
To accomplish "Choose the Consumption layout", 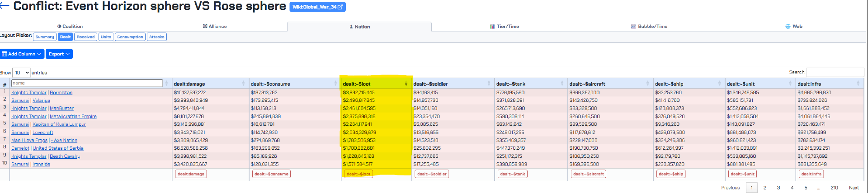I will [130, 37].
